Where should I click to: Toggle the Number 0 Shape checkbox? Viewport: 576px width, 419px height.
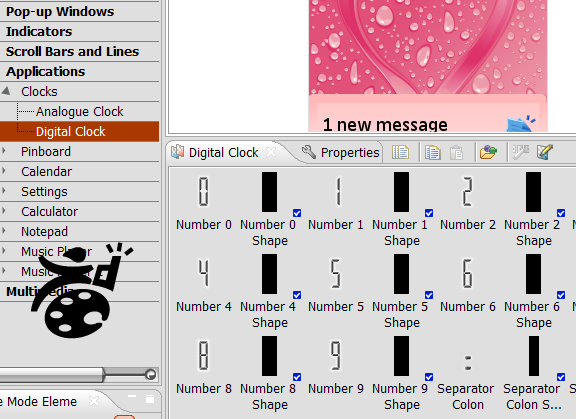coord(297,213)
